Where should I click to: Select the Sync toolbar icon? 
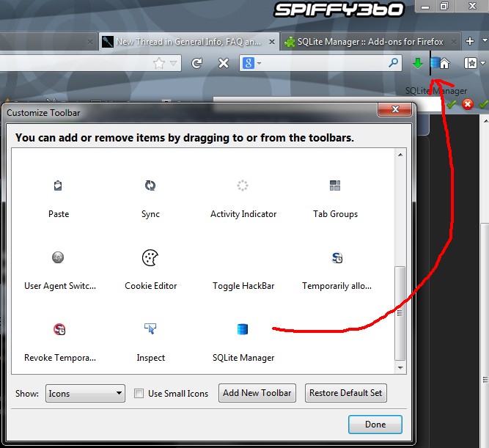pos(150,186)
